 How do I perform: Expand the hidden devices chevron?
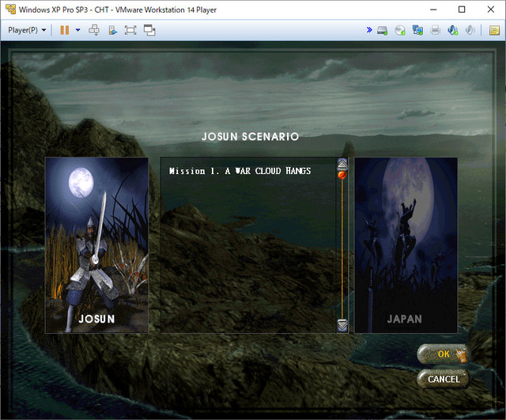[x=369, y=30]
